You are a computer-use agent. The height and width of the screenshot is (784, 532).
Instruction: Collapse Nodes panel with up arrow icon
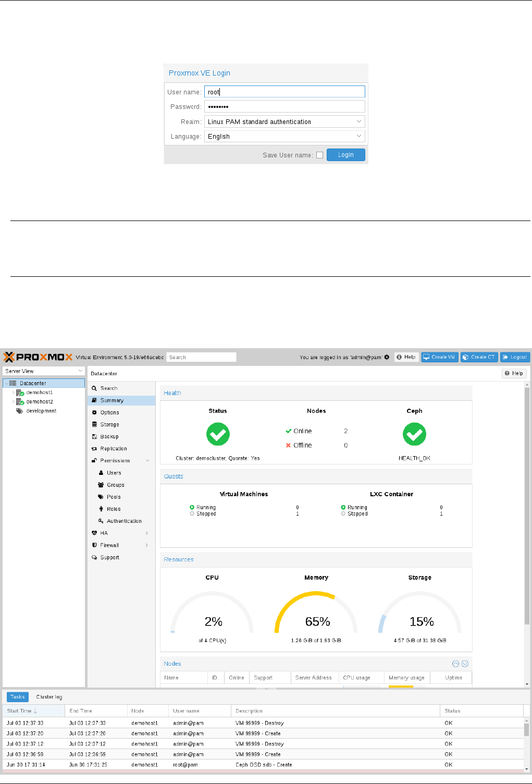coord(456,664)
